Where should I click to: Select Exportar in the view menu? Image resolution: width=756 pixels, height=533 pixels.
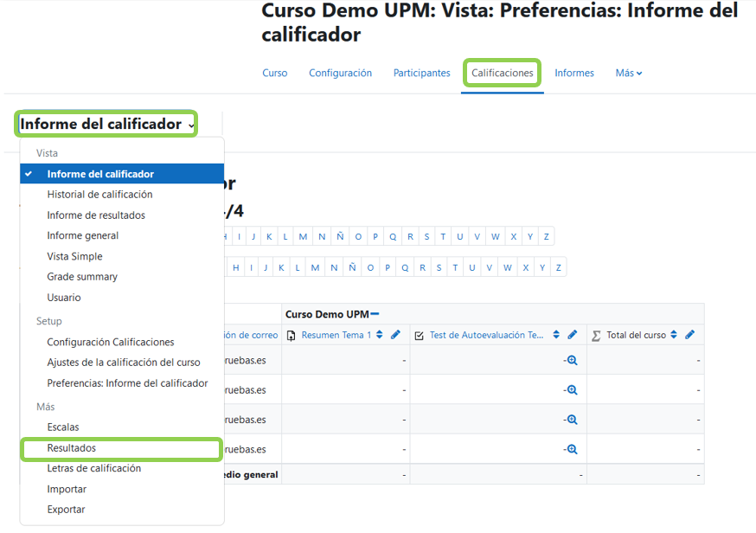pyautogui.click(x=67, y=509)
